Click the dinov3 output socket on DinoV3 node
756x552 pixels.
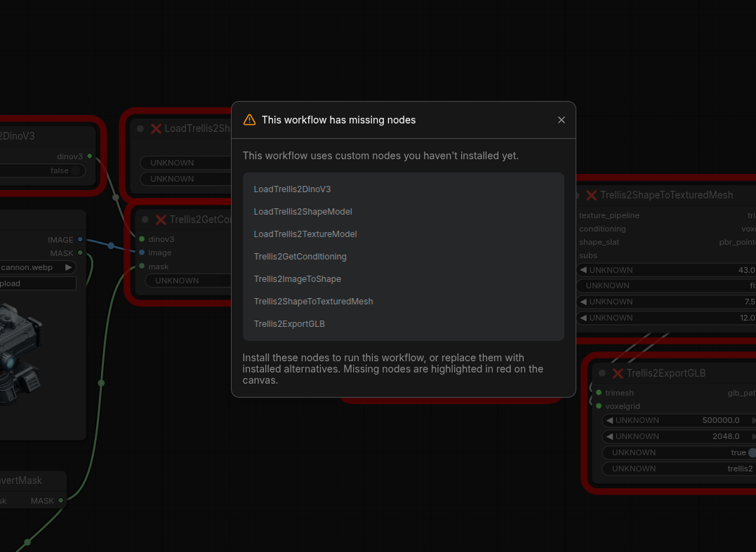pos(90,156)
